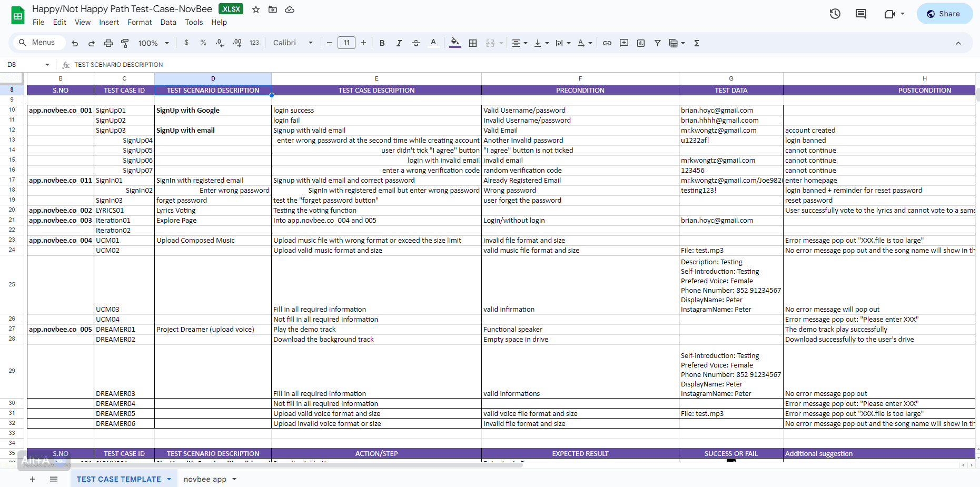Viewport: 980px width, 487px height.
Task: Click the font size field
Action: pos(347,43)
